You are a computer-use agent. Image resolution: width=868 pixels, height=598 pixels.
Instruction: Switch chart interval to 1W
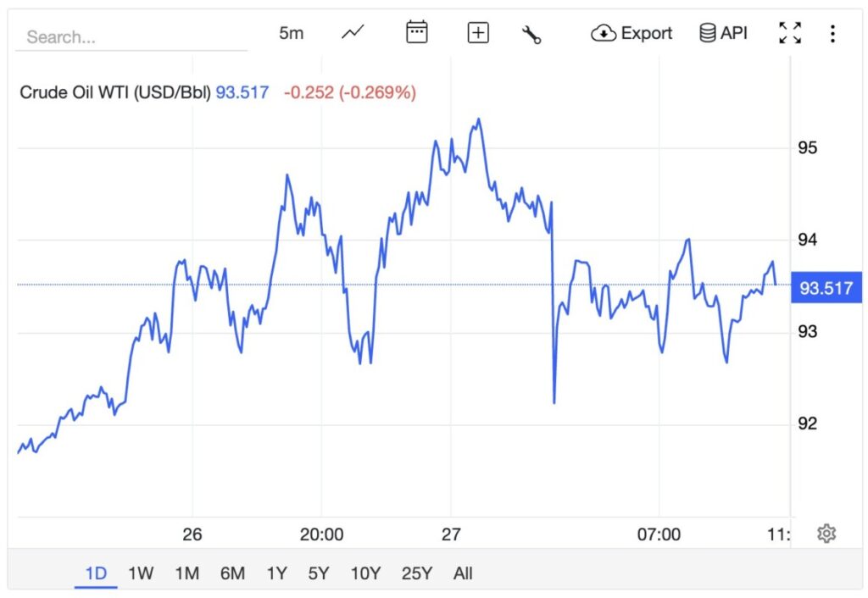click(x=140, y=573)
